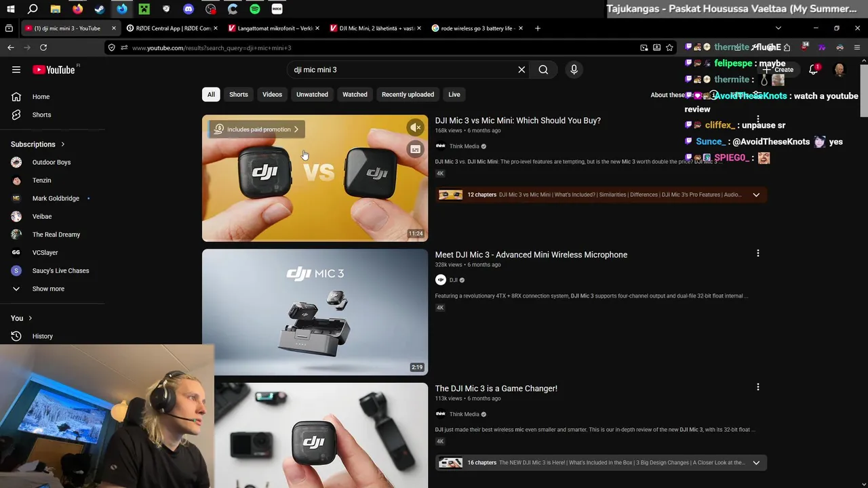
Task: Toggle captions on the first video preview
Action: click(x=416, y=149)
